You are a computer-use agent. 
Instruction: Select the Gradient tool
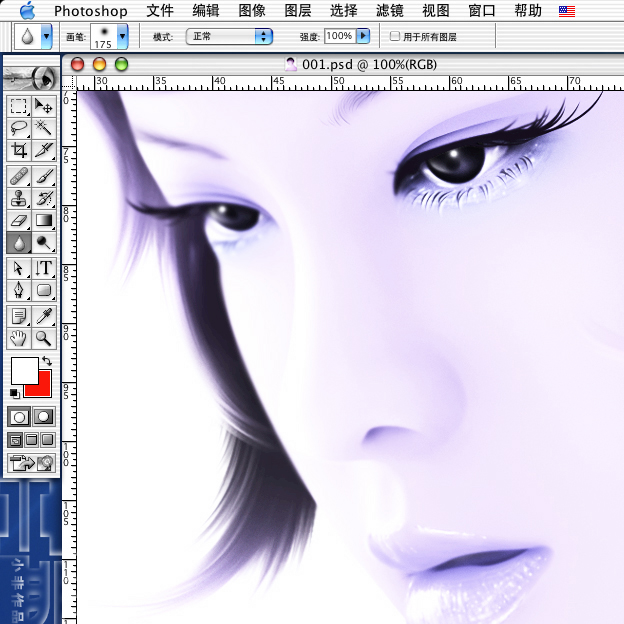(43, 220)
